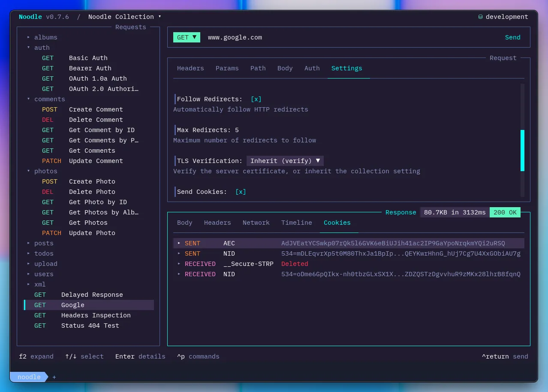Screen dimensions: 548x392
Task: Select the Status 404 Test request
Action: click(88, 326)
